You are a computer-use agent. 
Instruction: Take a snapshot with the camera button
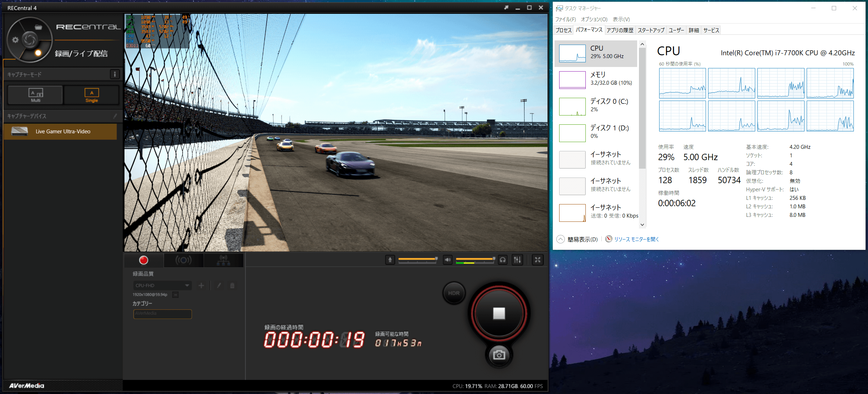(499, 355)
